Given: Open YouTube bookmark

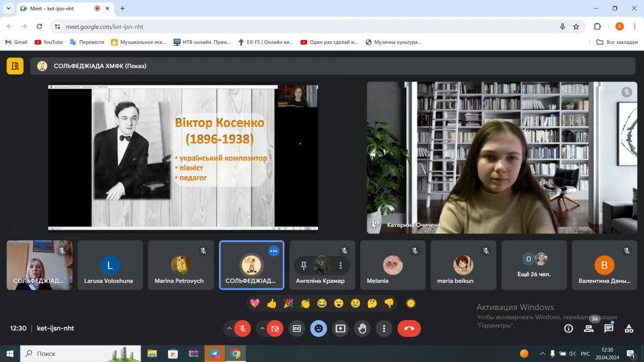Looking at the screenshot, I should [x=49, y=42].
